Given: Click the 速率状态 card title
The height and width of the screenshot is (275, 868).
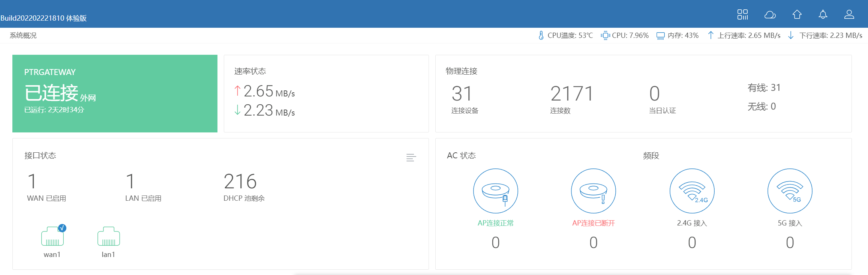Looking at the screenshot, I should [250, 71].
